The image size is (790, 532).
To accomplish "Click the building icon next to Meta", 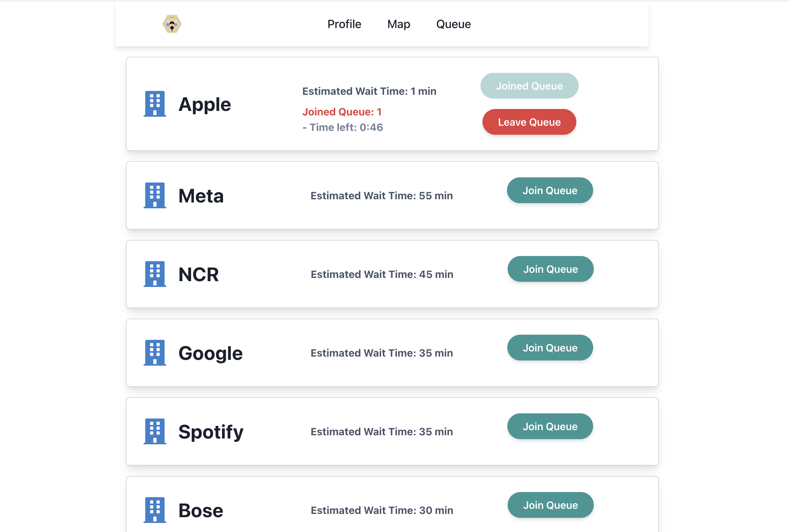I will (x=155, y=195).
